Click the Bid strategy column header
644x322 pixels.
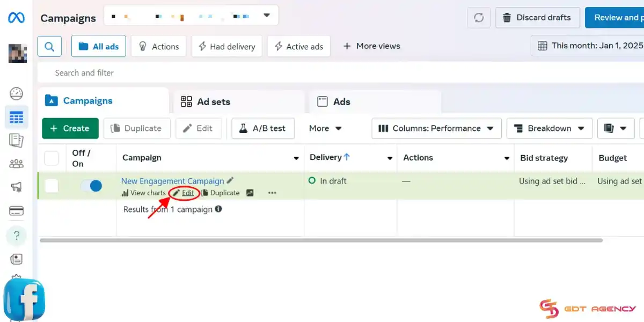pos(544,158)
